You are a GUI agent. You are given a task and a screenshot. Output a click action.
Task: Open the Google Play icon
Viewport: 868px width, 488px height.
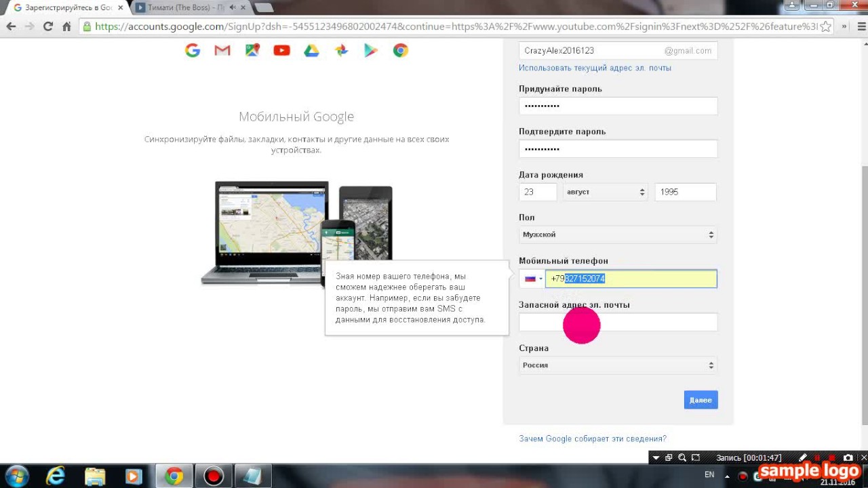(x=371, y=50)
